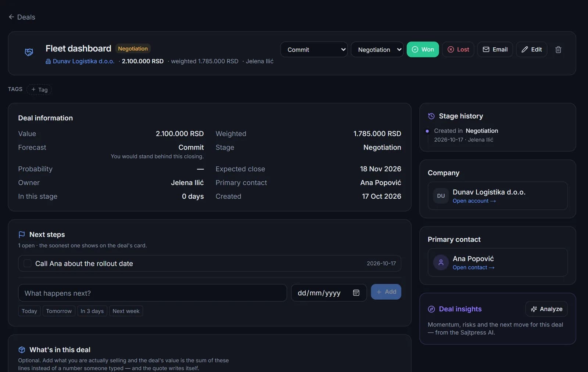
Task: Open Dunav Logistika d.o.o. header link
Action: [x=80, y=61]
